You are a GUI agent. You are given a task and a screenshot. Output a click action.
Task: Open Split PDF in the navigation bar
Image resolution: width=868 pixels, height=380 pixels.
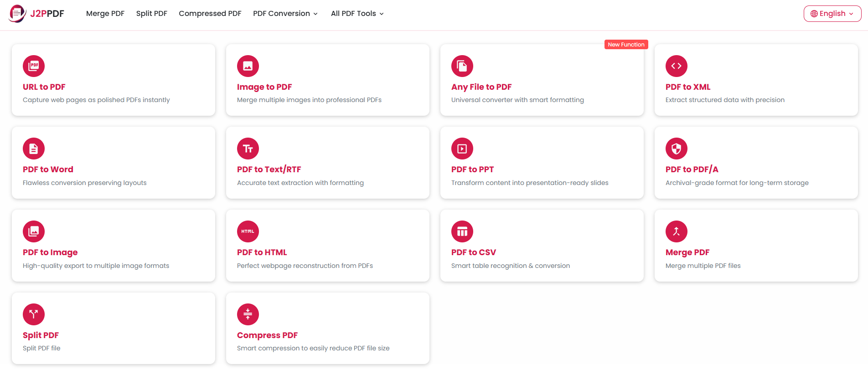click(x=152, y=14)
